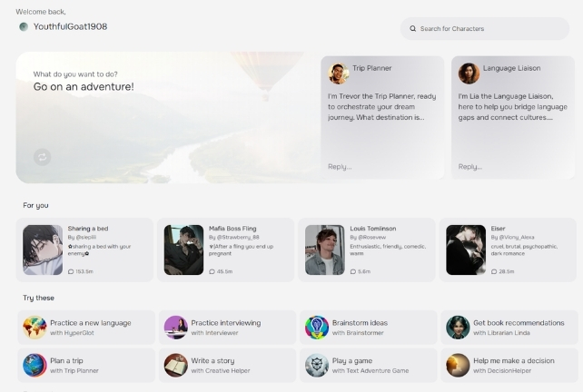Open the Louis Tomlinson character card

[368, 250]
